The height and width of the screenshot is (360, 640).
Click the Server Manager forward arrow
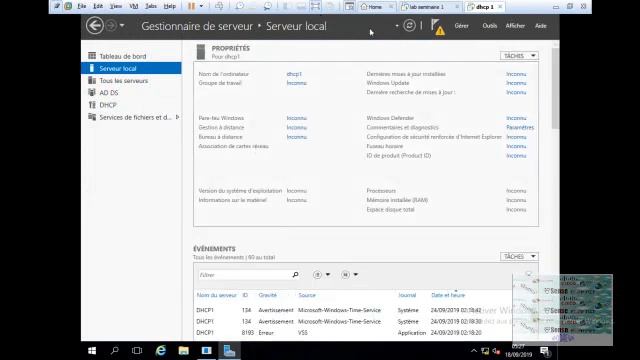click(x=111, y=26)
